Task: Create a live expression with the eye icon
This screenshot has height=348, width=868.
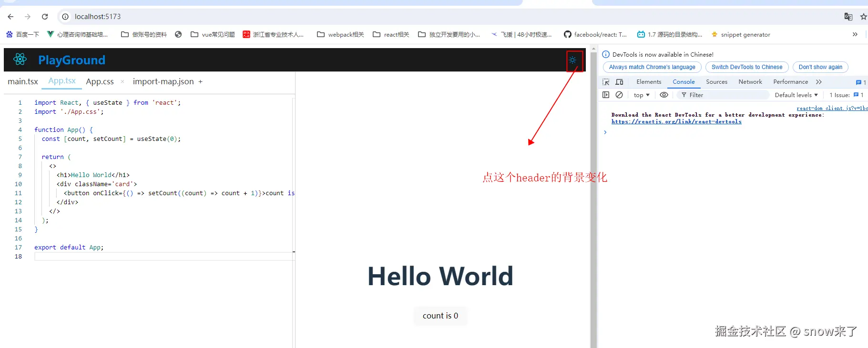Action: [x=664, y=95]
